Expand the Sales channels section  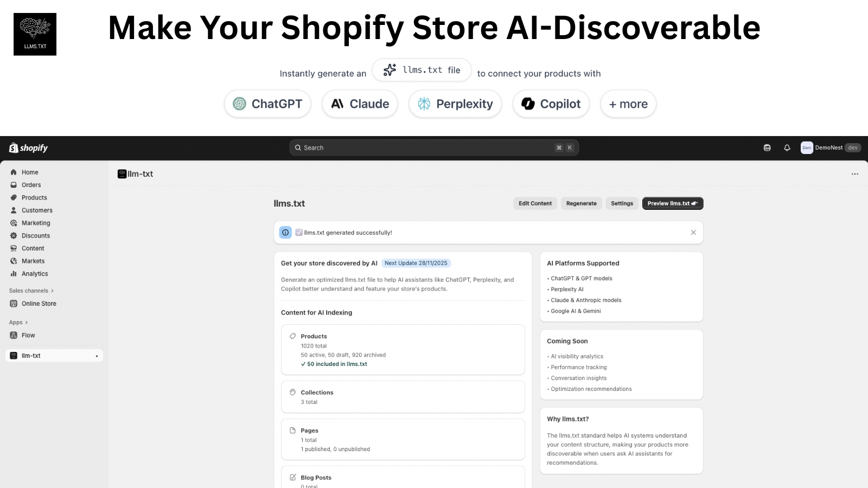coord(31,291)
